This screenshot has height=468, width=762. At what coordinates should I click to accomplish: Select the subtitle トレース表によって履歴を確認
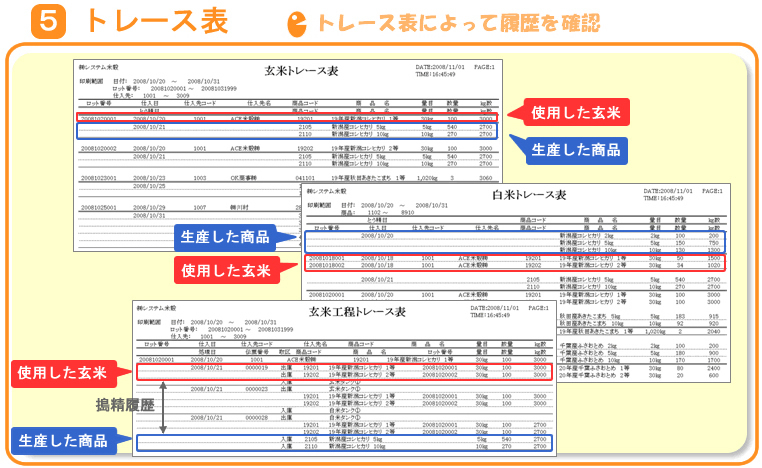[459, 23]
